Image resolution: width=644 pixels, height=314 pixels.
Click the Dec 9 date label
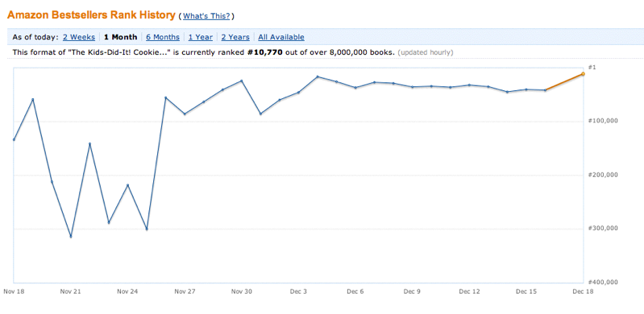[x=412, y=291]
